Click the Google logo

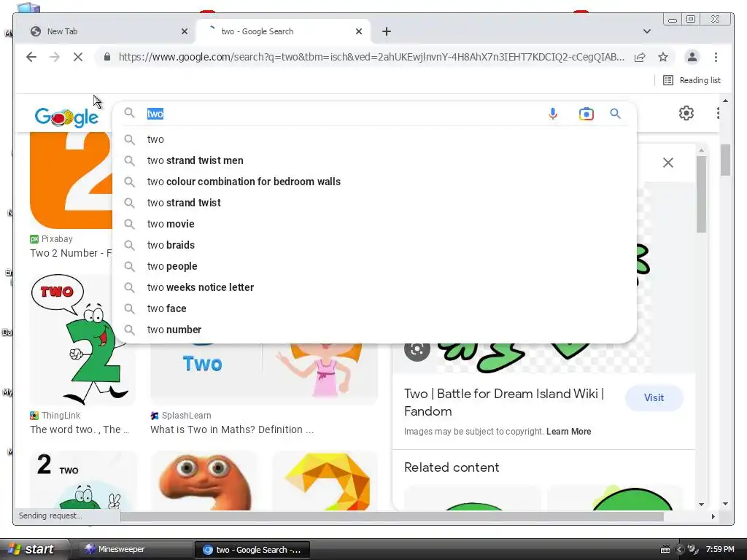point(66,117)
